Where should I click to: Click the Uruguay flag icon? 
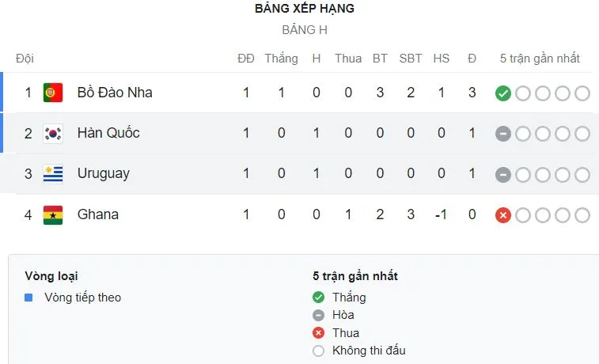point(53,173)
